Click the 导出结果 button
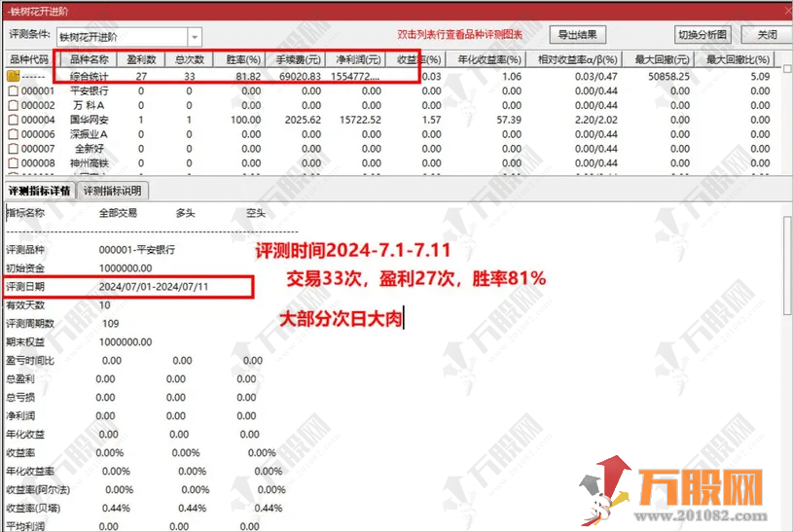 (x=578, y=35)
